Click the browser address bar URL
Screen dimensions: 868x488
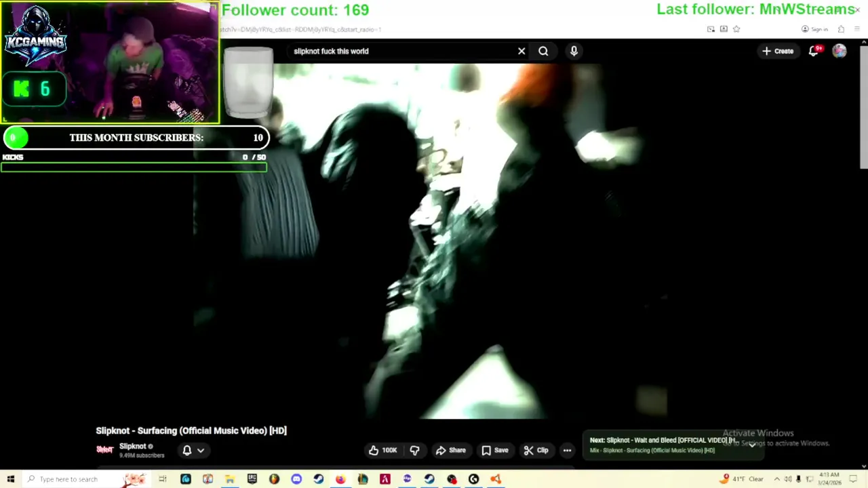[x=302, y=30]
